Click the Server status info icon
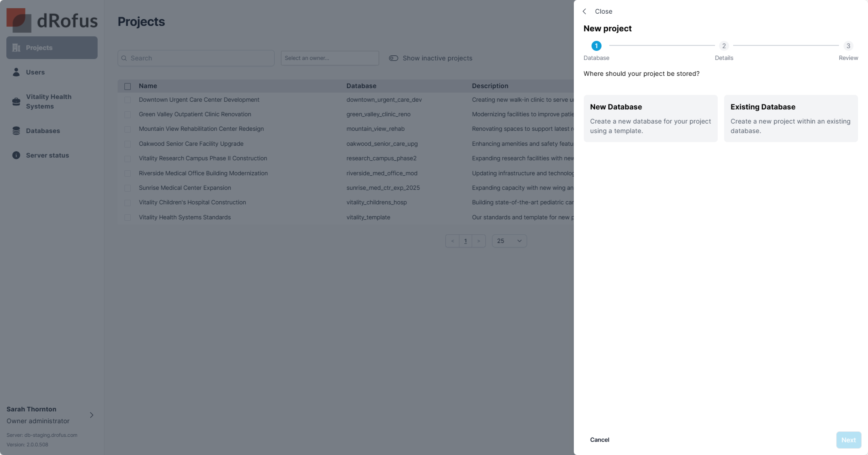Image resolution: width=868 pixels, height=455 pixels. tap(16, 155)
